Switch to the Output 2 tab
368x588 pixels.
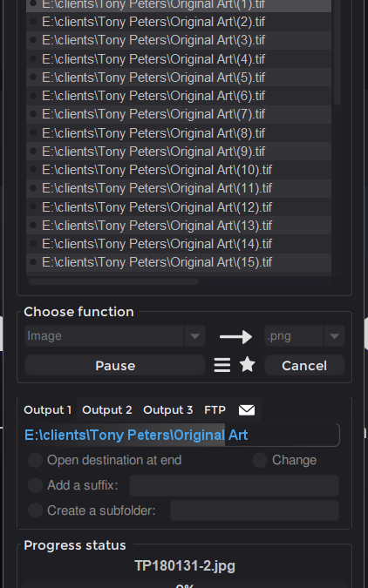coord(107,410)
